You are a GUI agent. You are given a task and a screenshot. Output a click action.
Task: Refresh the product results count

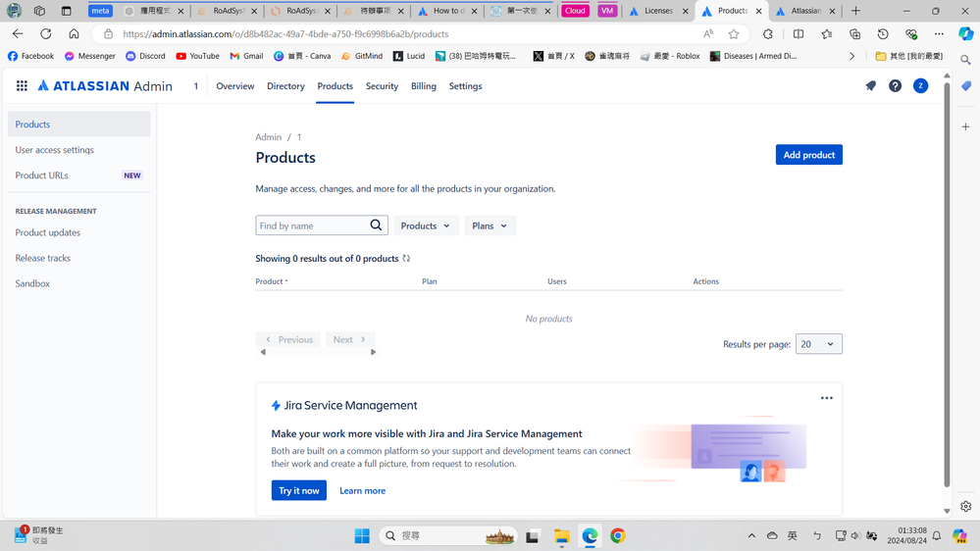click(x=406, y=259)
